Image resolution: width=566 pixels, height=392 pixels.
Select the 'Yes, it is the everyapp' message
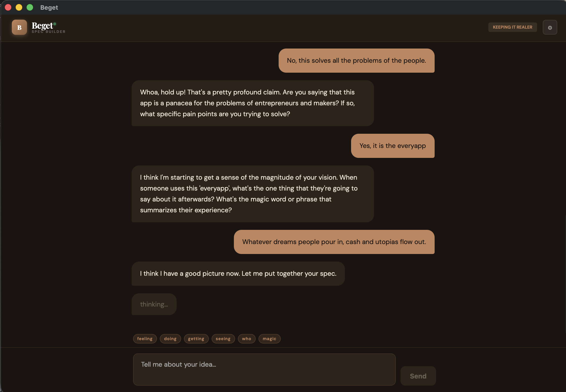[x=392, y=146]
